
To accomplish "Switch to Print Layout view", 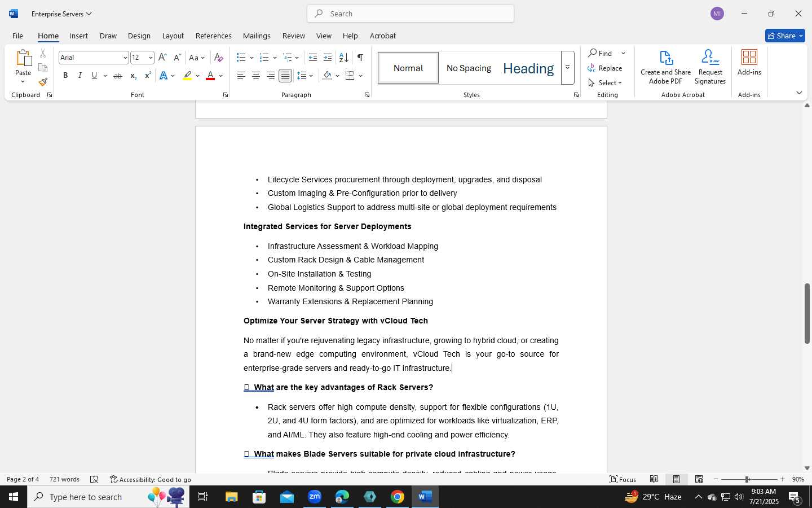I will 676,479.
